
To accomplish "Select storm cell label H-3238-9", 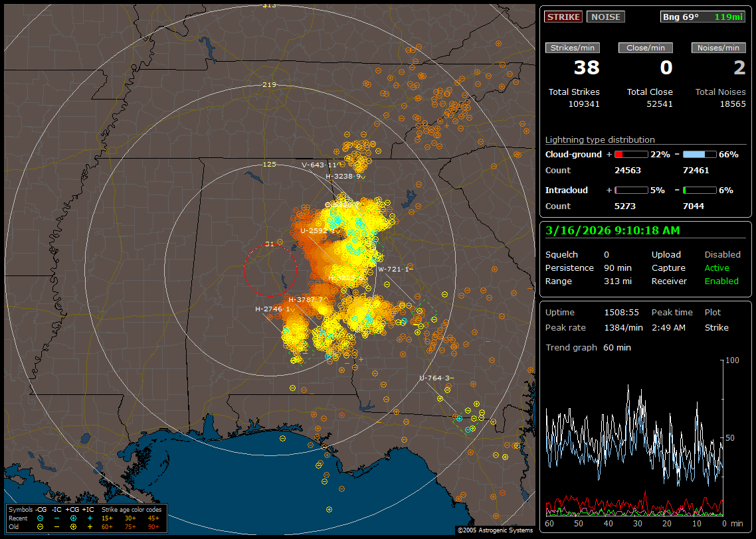I will pyautogui.click(x=343, y=177).
